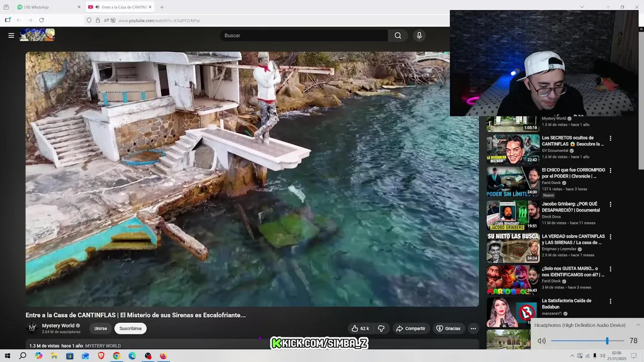This screenshot has height=362, width=644.
Task: Click the Unirse button
Action: [101, 328]
